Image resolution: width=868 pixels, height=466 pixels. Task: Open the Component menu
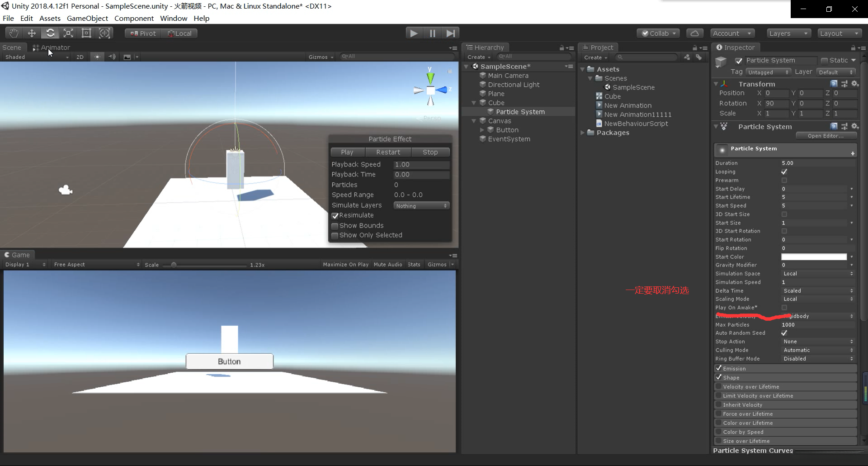(x=134, y=19)
